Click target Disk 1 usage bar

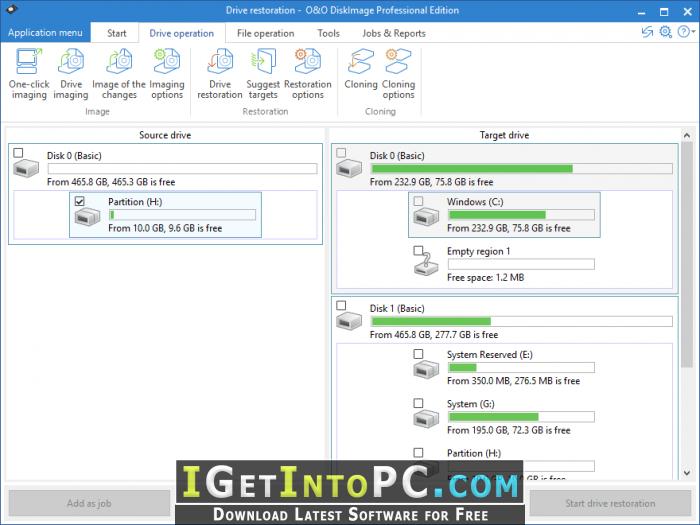pyautogui.click(x=521, y=321)
